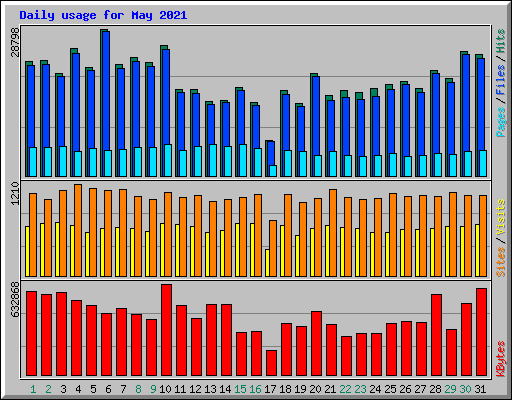Viewport: 512px width, 400px height.
Task: Click day 5 on the x-axis
Action: (93, 389)
